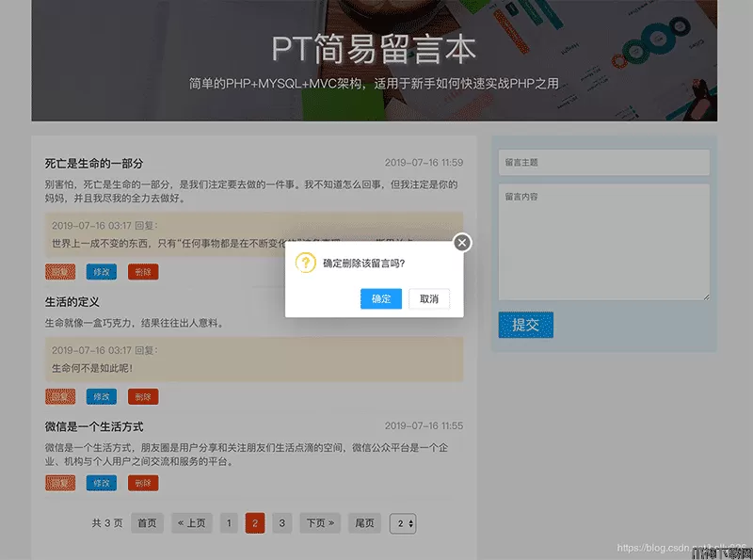Click post title 死亡是生命的一部分

[x=94, y=163]
